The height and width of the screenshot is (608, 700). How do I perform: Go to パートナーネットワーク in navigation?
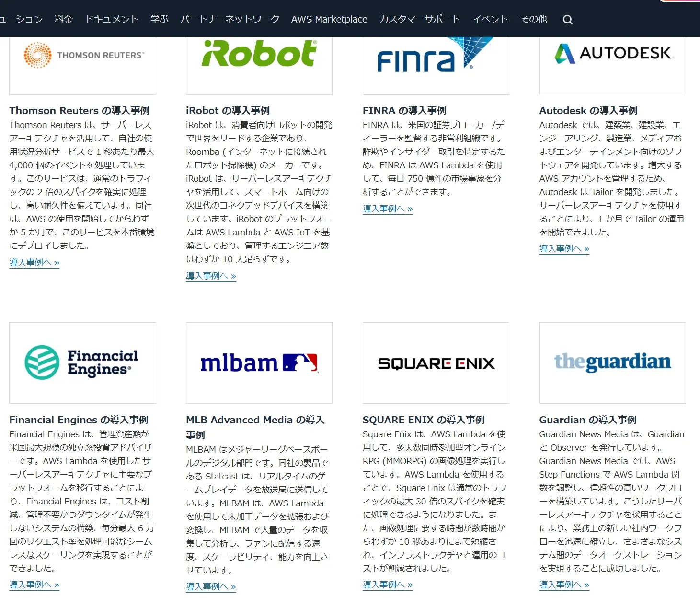tap(230, 19)
